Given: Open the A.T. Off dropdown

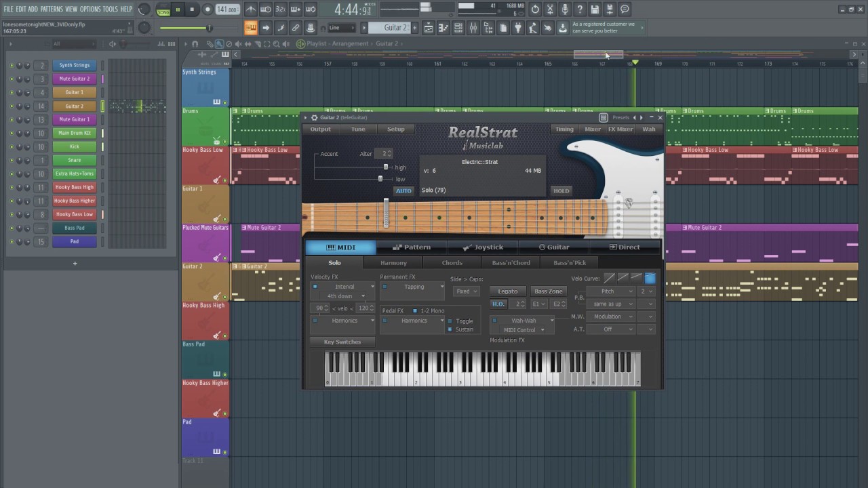Looking at the screenshot, I should [611, 329].
